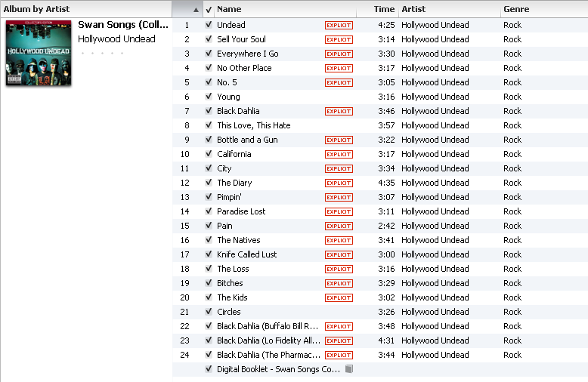
Task: Click the Explicit badge on The Diary
Action: [339, 183]
